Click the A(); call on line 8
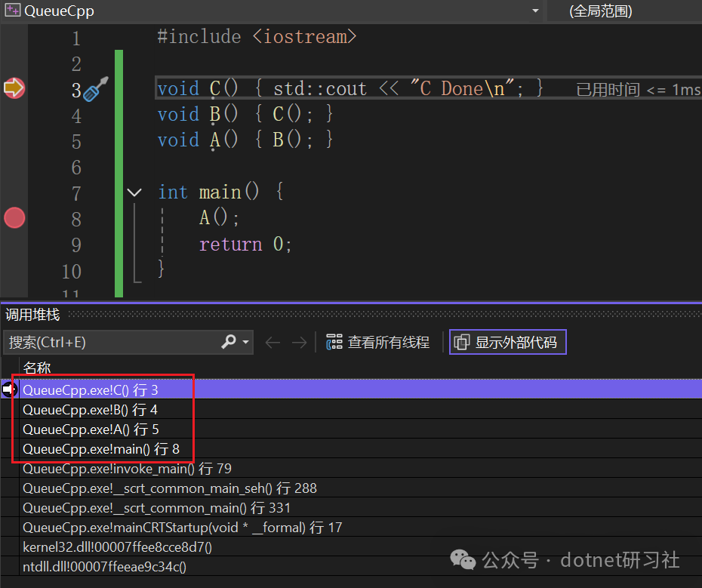 pyautogui.click(x=219, y=218)
